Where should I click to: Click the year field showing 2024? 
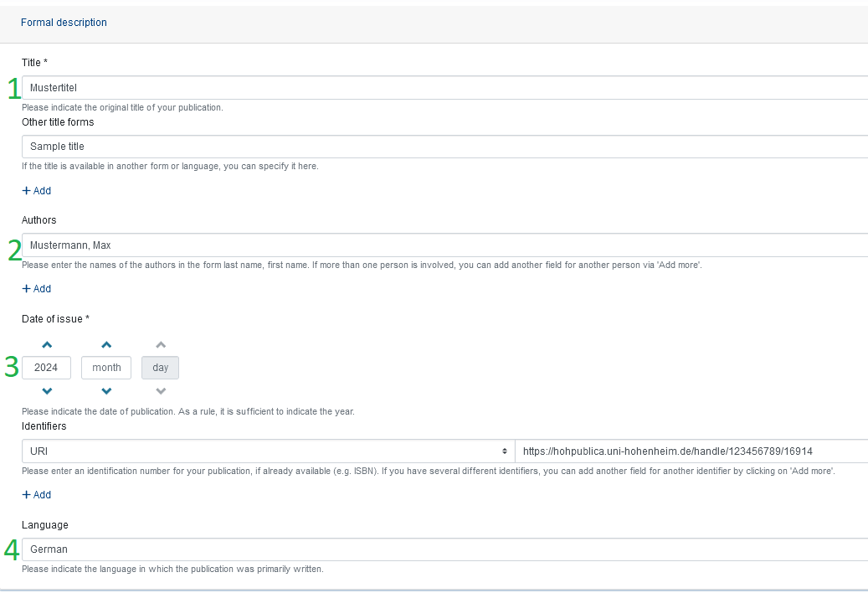(46, 368)
